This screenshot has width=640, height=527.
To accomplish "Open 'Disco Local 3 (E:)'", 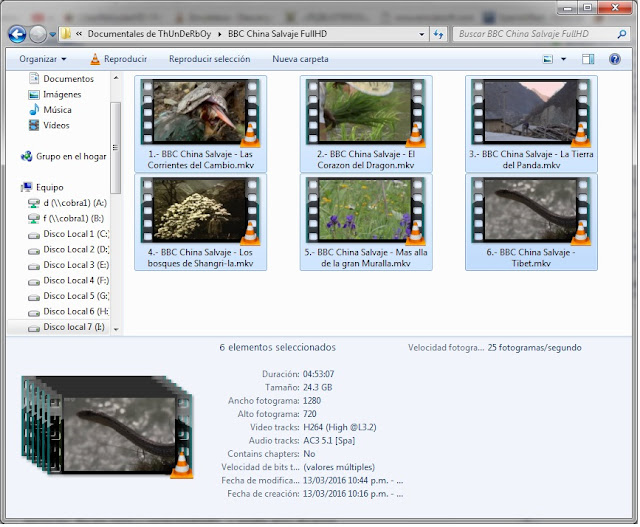I will pos(76,265).
